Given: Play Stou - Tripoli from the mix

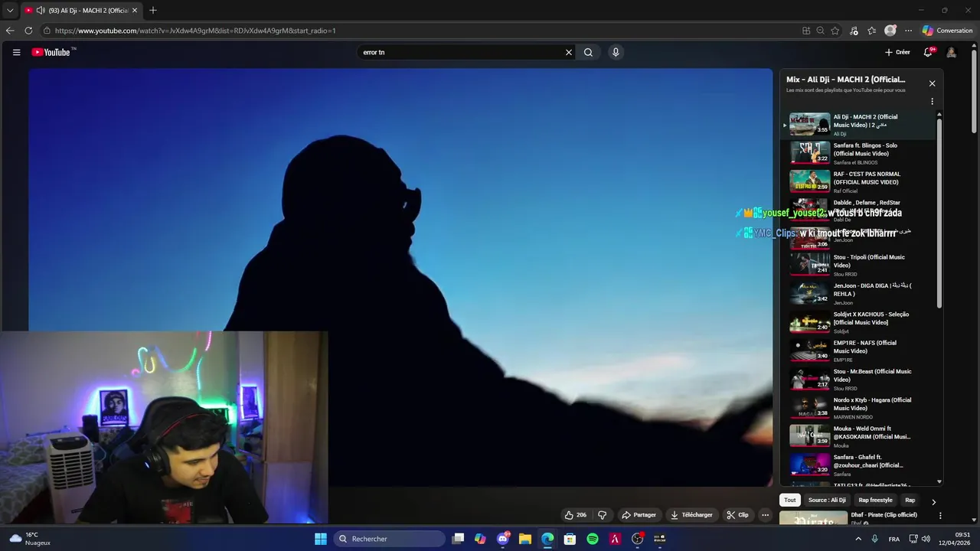Looking at the screenshot, I should [x=857, y=265].
